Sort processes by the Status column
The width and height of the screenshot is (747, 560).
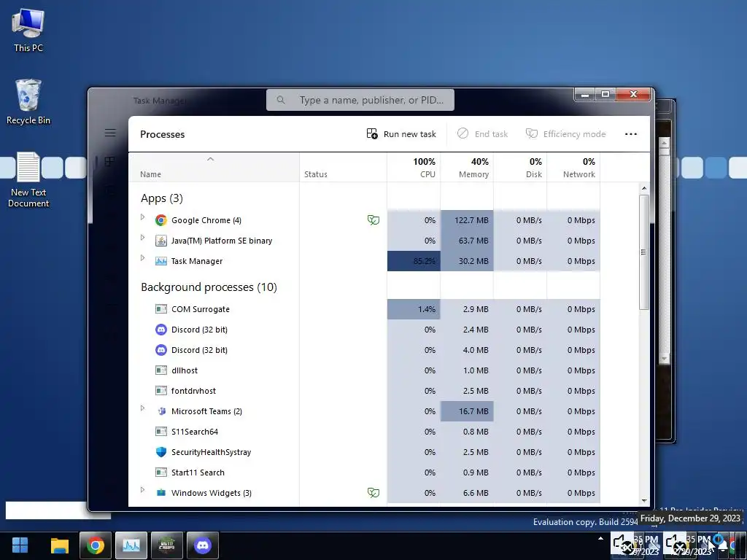343,167
